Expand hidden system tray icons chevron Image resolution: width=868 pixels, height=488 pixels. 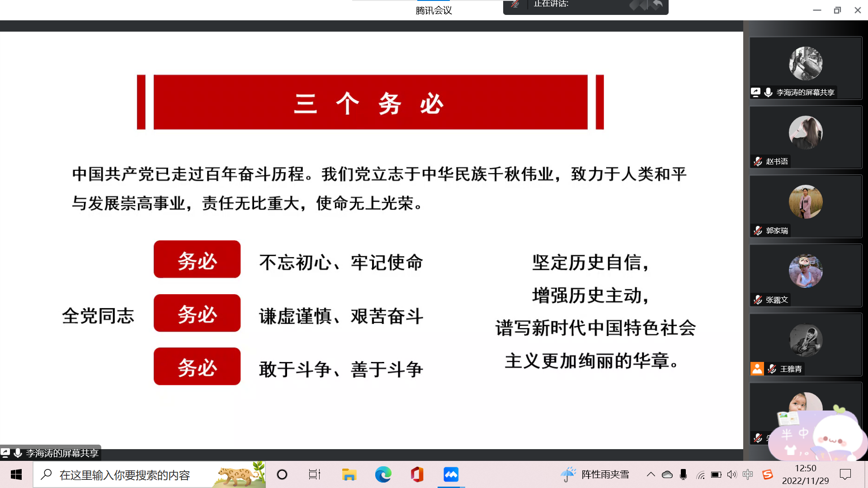click(651, 474)
